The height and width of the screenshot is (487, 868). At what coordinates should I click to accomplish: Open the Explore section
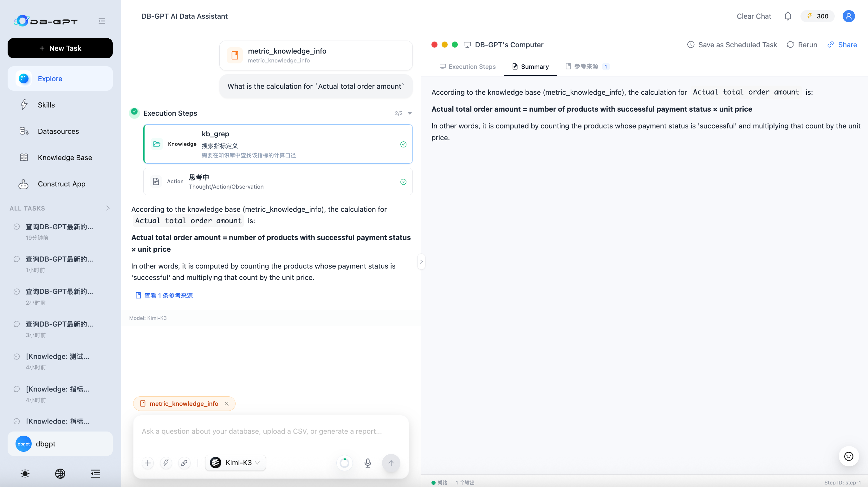coord(60,79)
